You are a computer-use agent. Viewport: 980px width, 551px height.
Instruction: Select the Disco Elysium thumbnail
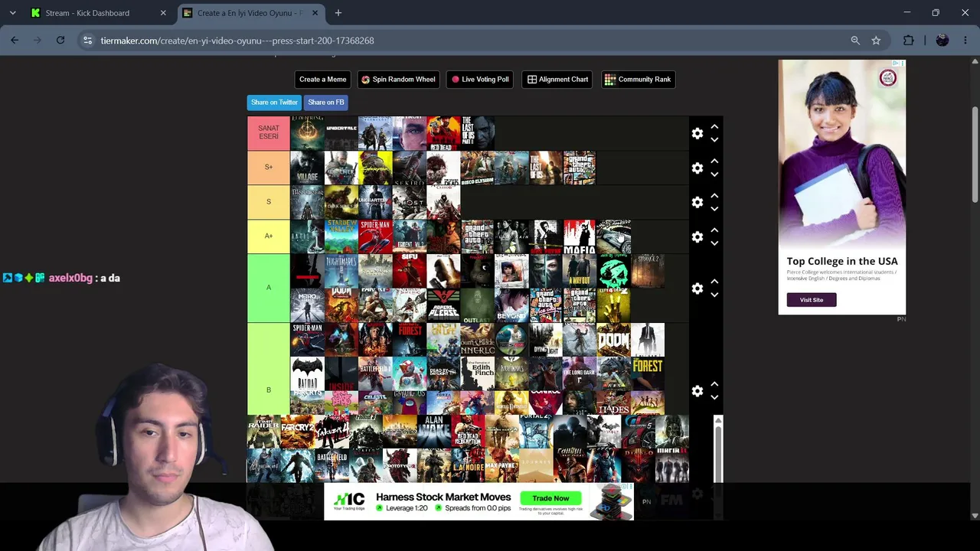(478, 168)
